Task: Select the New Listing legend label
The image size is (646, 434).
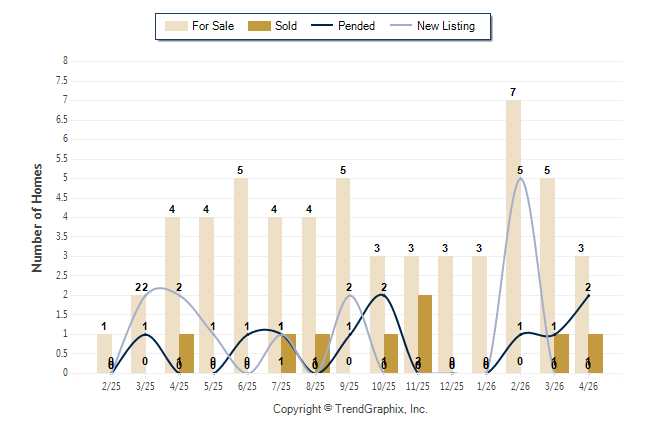Action: (446, 26)
